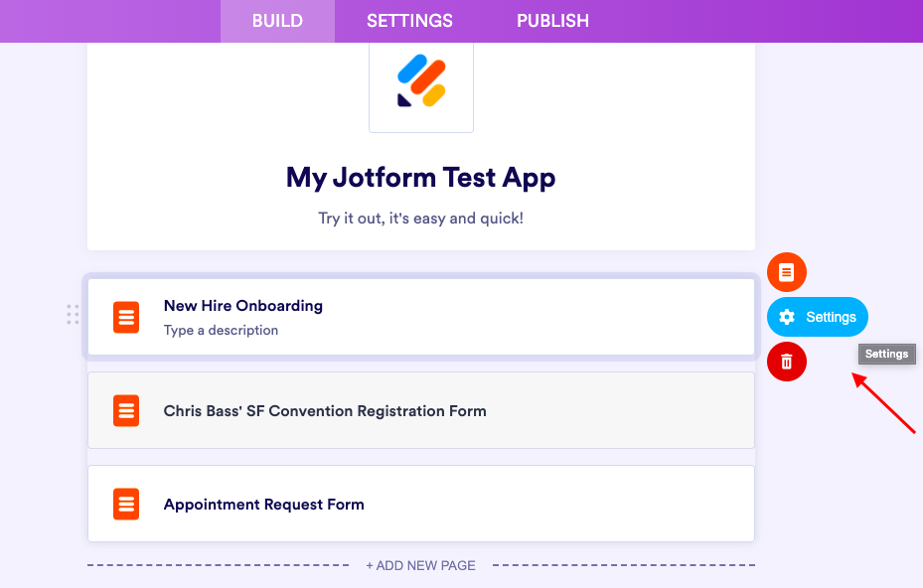Edit the "Type a description" field
923x588 pixels.
pos(222,330)
